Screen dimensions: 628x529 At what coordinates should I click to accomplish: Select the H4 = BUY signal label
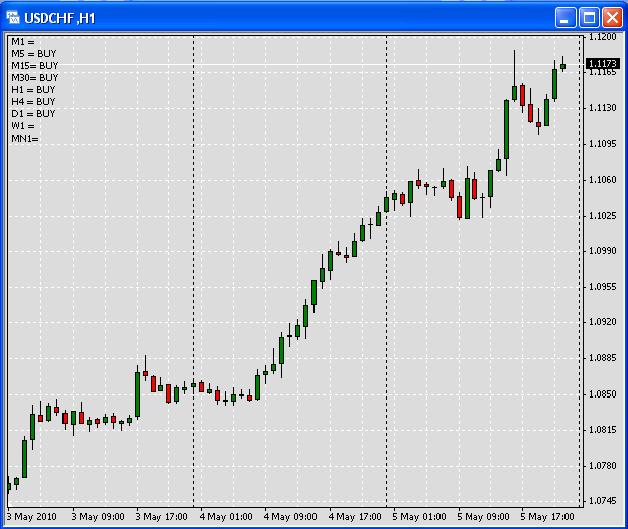tap(33, 102)
